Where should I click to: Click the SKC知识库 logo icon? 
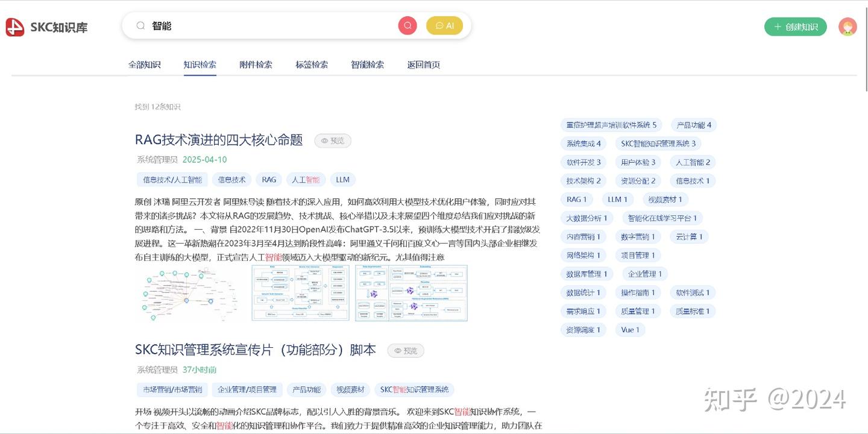click(15, 27)
